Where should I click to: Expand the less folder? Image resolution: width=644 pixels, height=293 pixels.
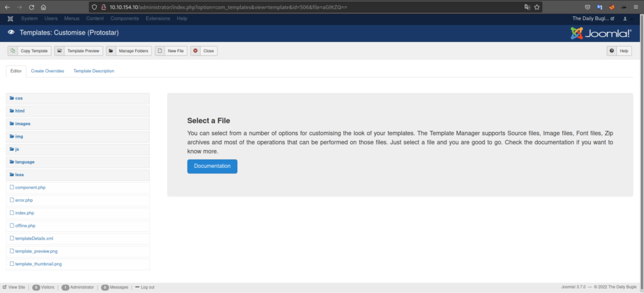tap(19, 175)
